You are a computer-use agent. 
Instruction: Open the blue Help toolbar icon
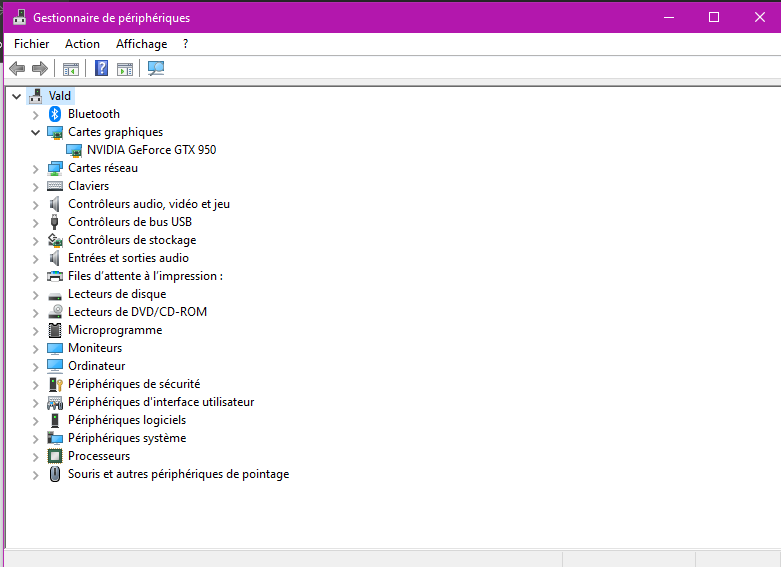tap(102, 68)
